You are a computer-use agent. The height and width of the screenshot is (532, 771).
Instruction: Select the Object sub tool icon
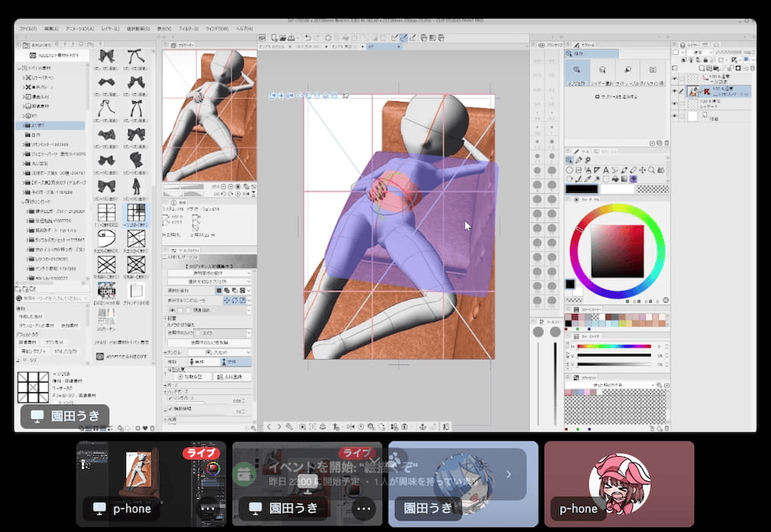578,71
